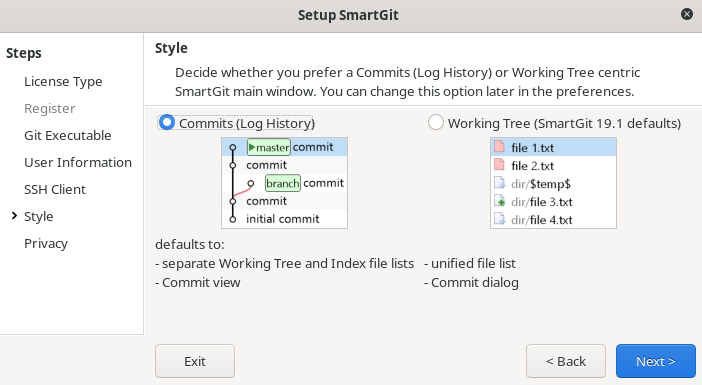
Task: Click the arrow marker beside Style
Action: [14, 216]
